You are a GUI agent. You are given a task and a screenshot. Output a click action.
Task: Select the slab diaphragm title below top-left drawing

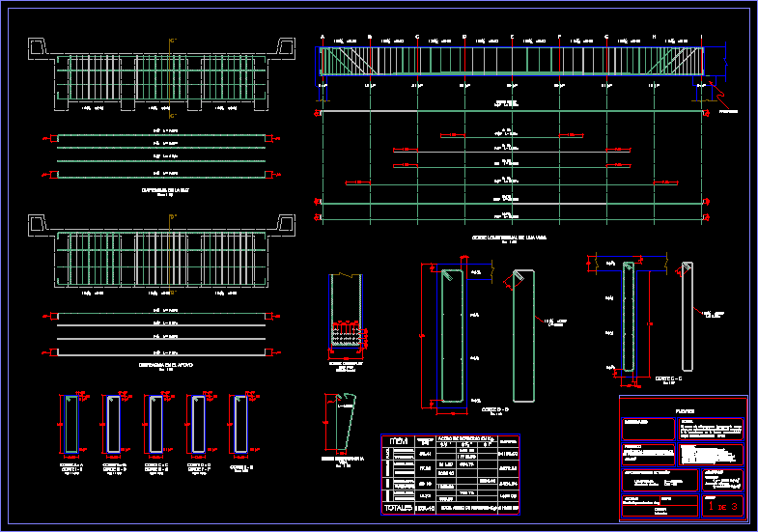coord(160,191)
